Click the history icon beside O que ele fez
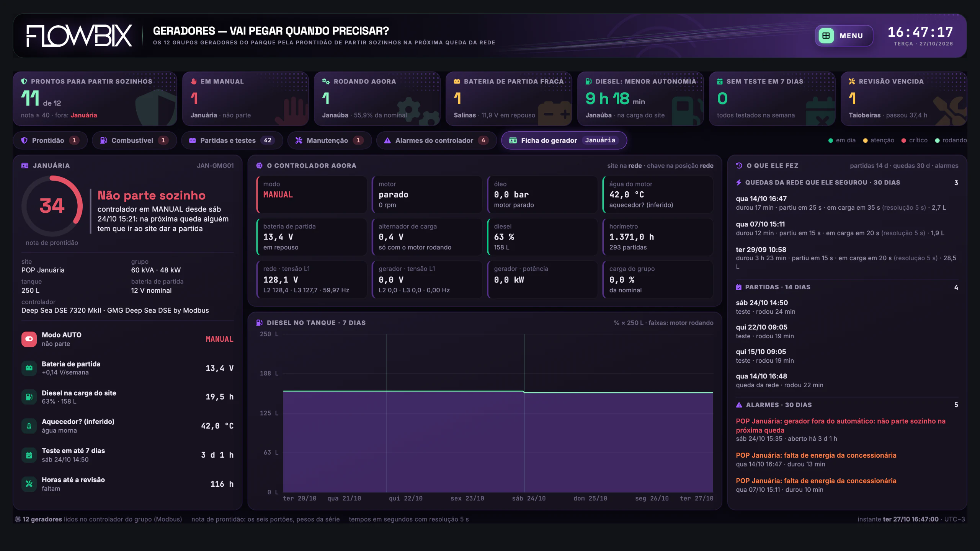Screen dimensions: 980x551 click(x=739, y=166)
